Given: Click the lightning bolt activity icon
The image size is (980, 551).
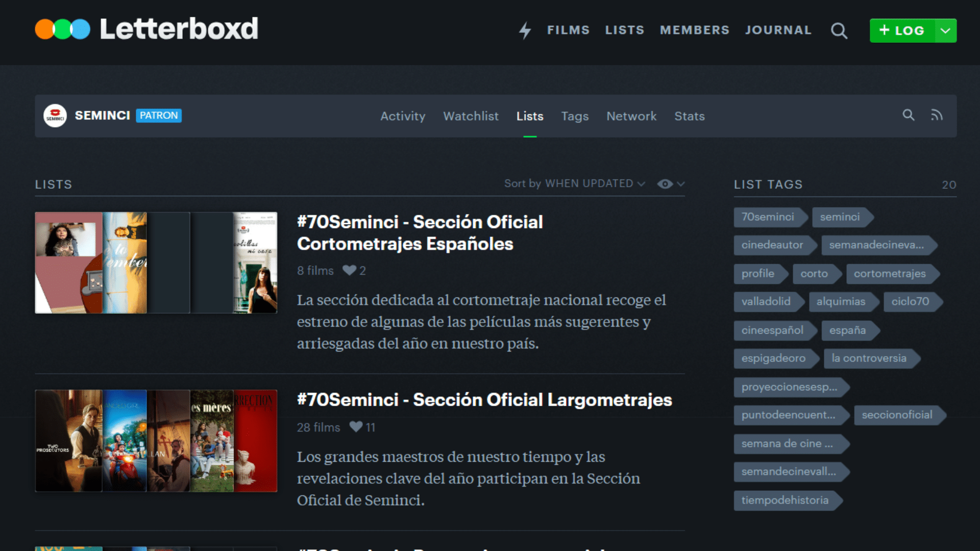Looking at the screenshot, I should coord(525,31).
